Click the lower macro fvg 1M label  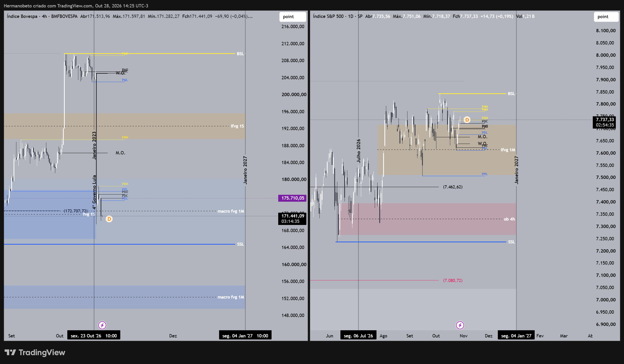pos(231,297)
